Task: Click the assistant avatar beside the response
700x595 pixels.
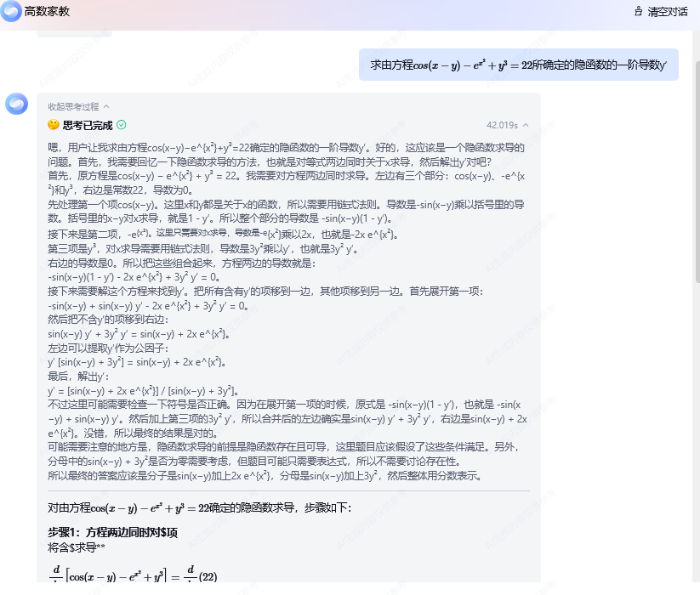Action: tap(16, 104)
